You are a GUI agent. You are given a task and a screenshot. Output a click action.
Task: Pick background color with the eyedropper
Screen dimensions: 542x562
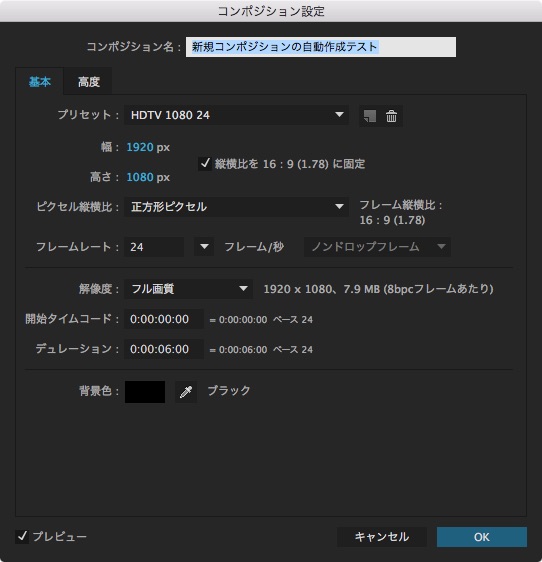186,391
